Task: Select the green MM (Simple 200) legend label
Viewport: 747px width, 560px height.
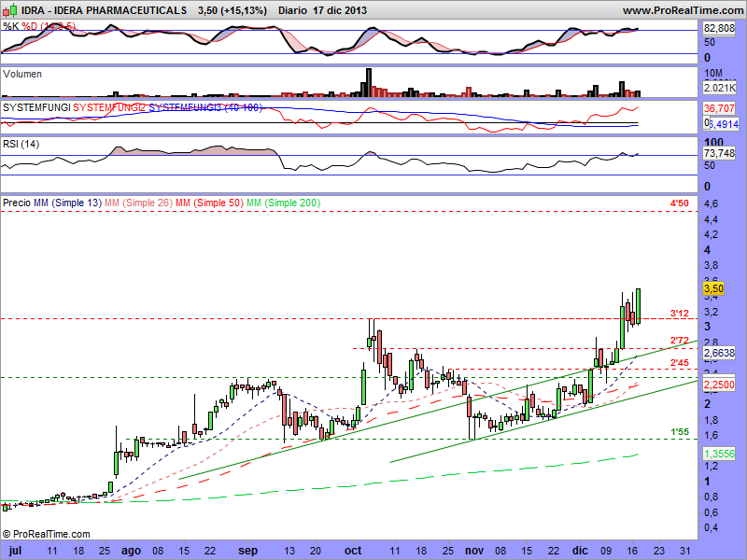Action: coord(294,203)
